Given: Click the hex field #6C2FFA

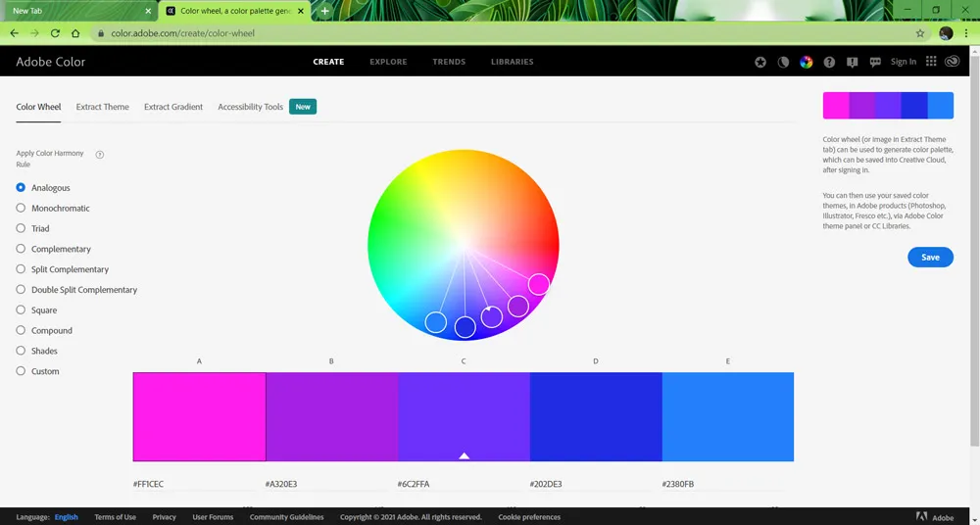Looking at the screenshot, I should [459, 484].
